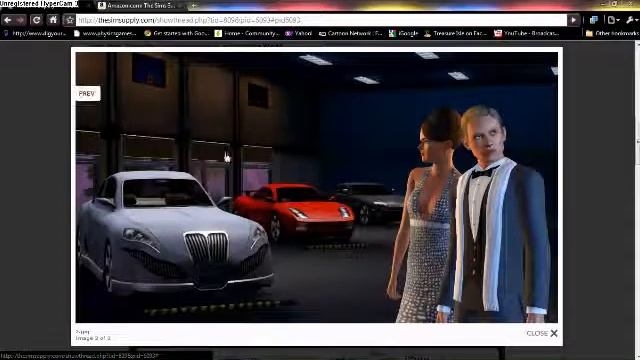Click the Sims garage screenshot image
640x360 pixels.
point(316,187)
